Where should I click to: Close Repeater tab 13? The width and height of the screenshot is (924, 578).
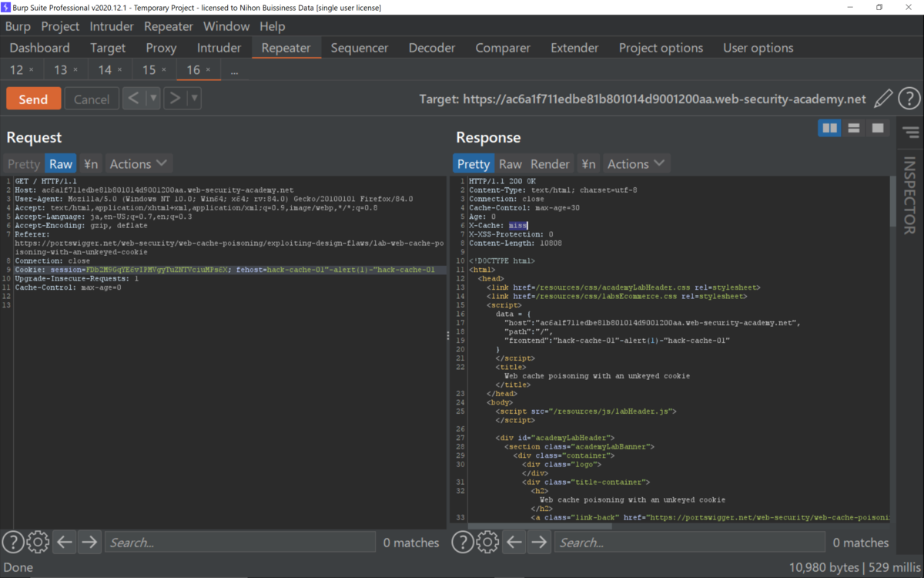[x=75, y=70]
